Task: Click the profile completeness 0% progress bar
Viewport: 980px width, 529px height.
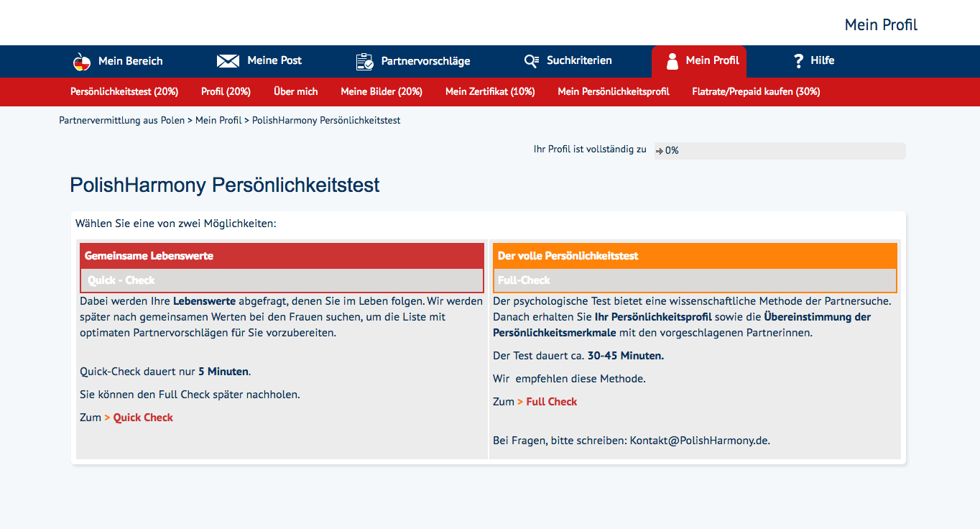Action: click(780, 150)
